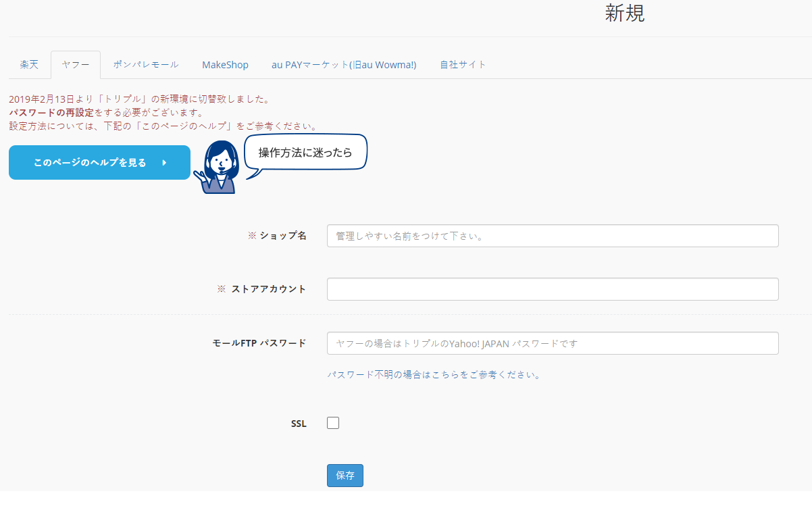Select the ヤフー tab
The image size is (812, 508).
pos(76,65)
